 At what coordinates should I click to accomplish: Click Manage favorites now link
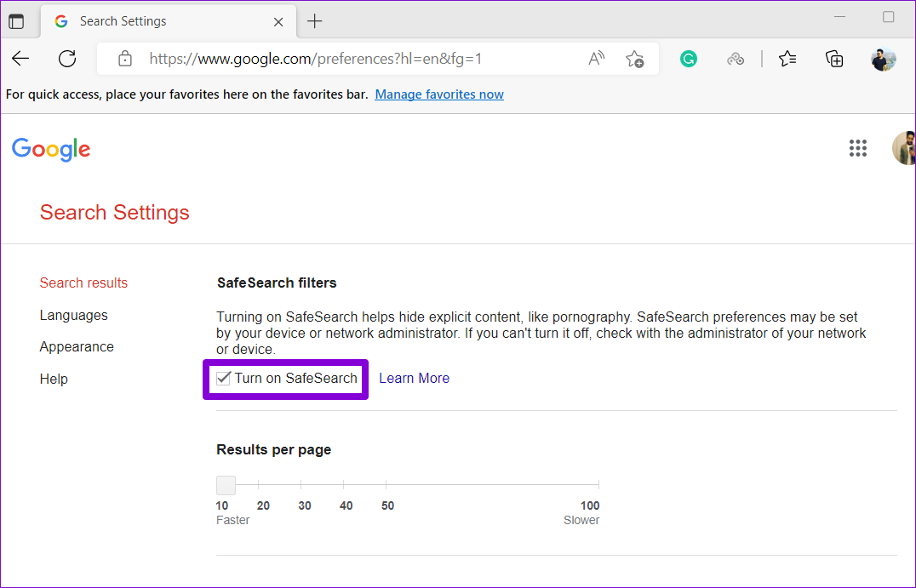point(439,94)
